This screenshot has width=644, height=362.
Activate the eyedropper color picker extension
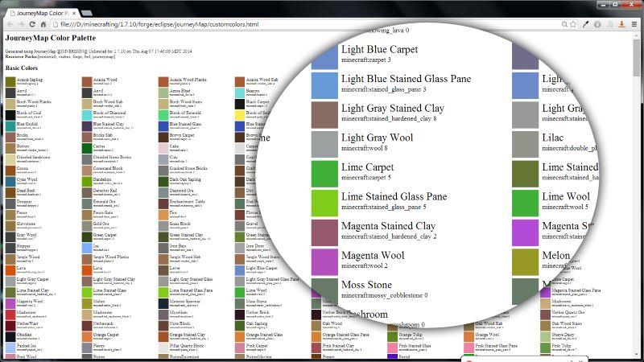pos(585,25)
